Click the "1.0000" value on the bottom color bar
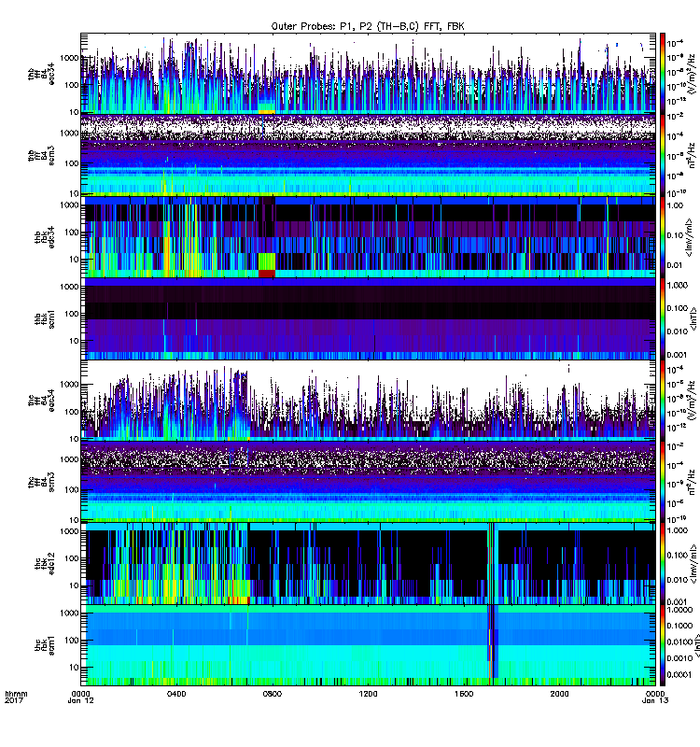 [680, 610]
